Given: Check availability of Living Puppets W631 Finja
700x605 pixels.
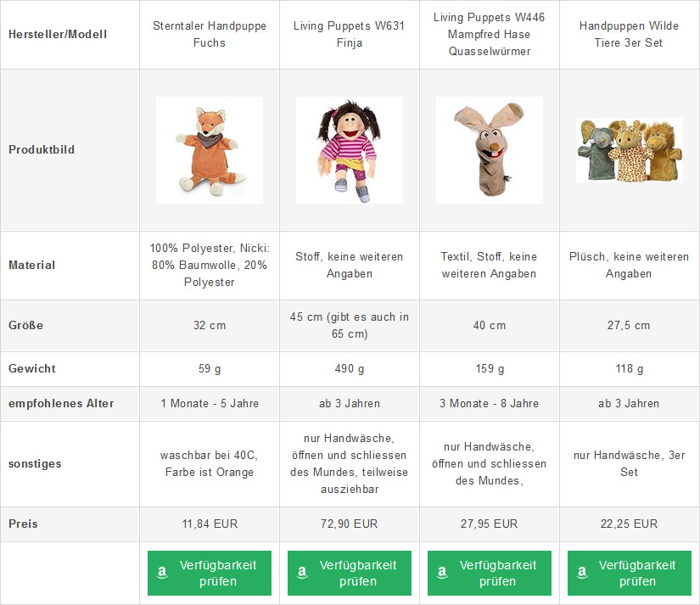Looking at the screenshot, I should [x=358, y=573].
